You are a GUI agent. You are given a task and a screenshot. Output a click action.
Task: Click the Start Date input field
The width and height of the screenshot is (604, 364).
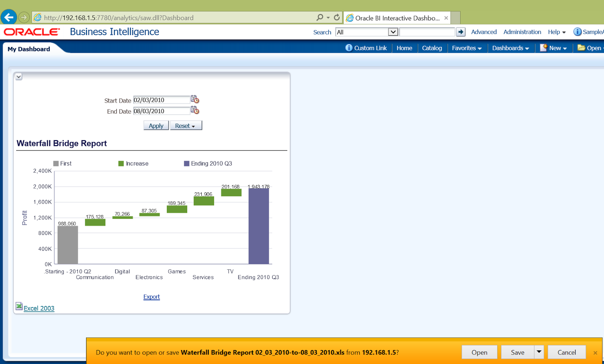pyautogui.click(x=161, y=100)
